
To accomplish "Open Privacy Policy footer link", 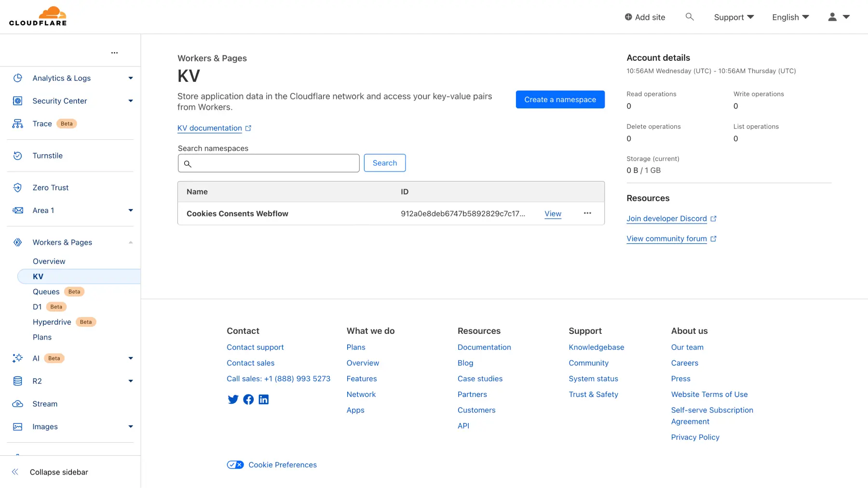I will [x=695, y=437].
